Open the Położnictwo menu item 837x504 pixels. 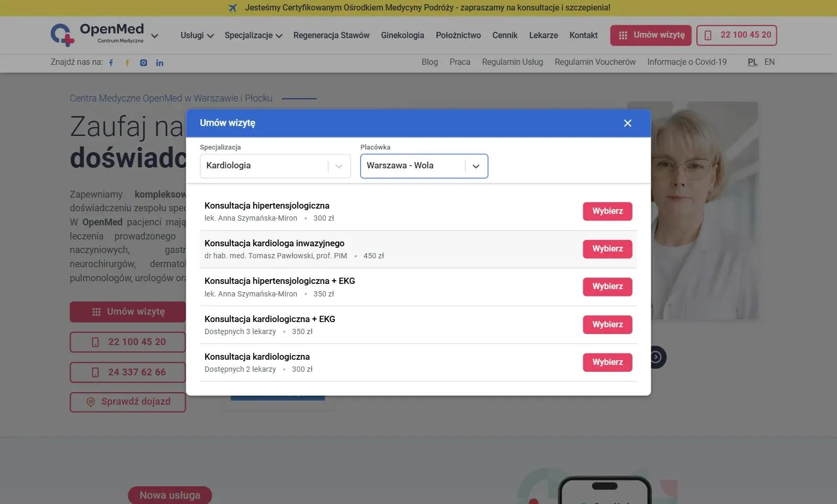pos(458,35)
